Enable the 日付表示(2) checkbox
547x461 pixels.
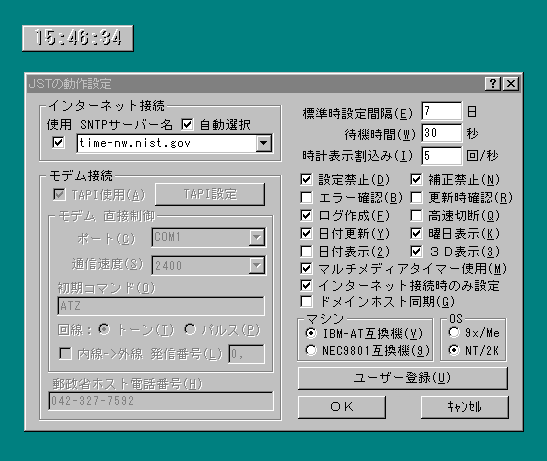(306, 251)
